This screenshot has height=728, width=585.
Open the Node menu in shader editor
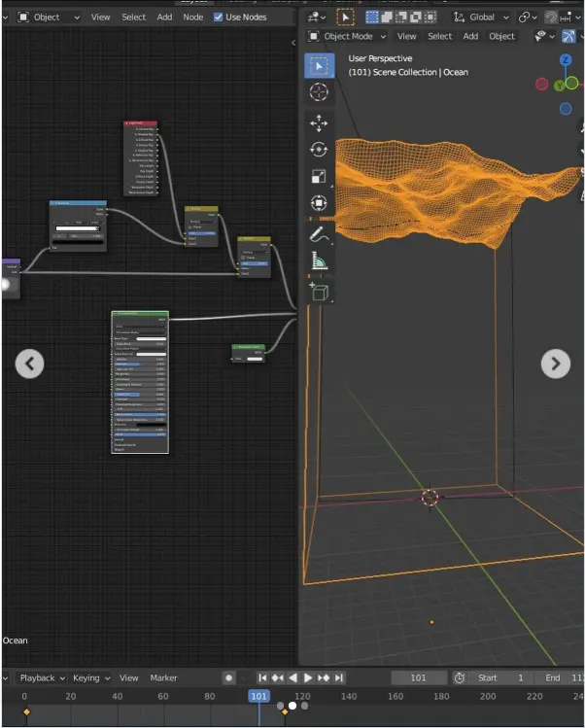click(x=193, y=17)
